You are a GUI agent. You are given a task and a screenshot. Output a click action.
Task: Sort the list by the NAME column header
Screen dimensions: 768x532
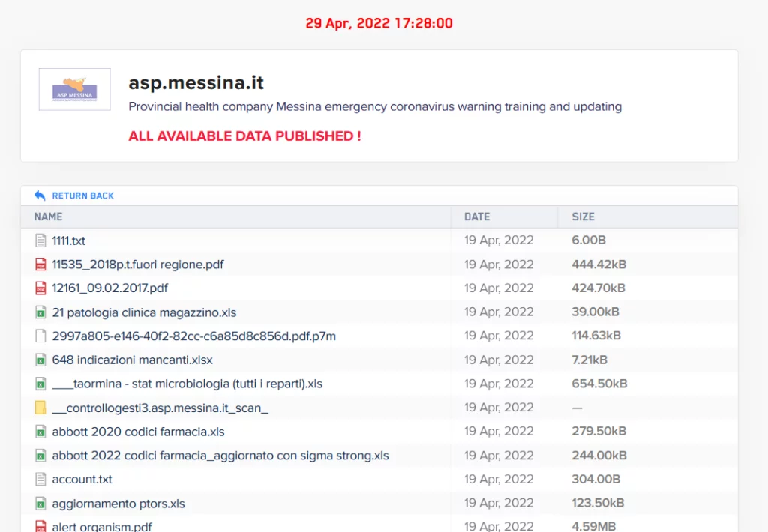(x=48, y=217)
